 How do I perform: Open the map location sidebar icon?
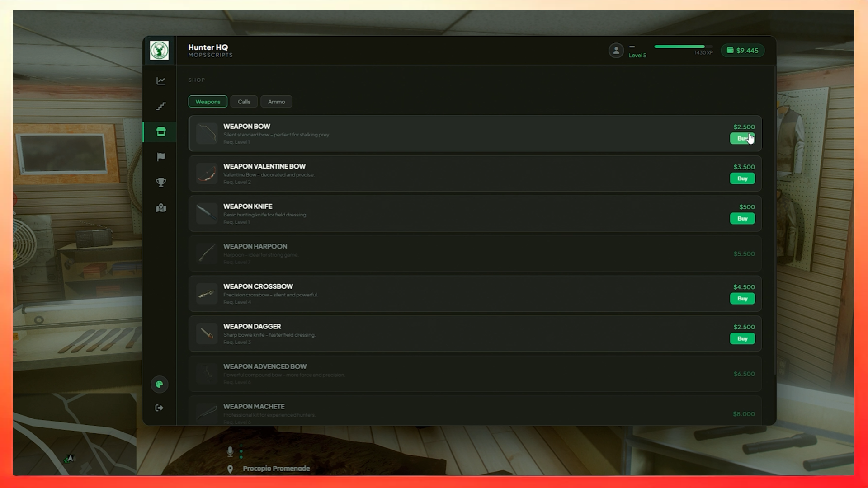pos(161,208)
